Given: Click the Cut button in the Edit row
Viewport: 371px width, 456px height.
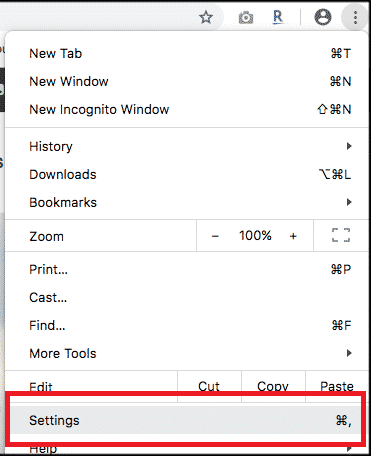Looking at the screenshot, I should (209, 386).
